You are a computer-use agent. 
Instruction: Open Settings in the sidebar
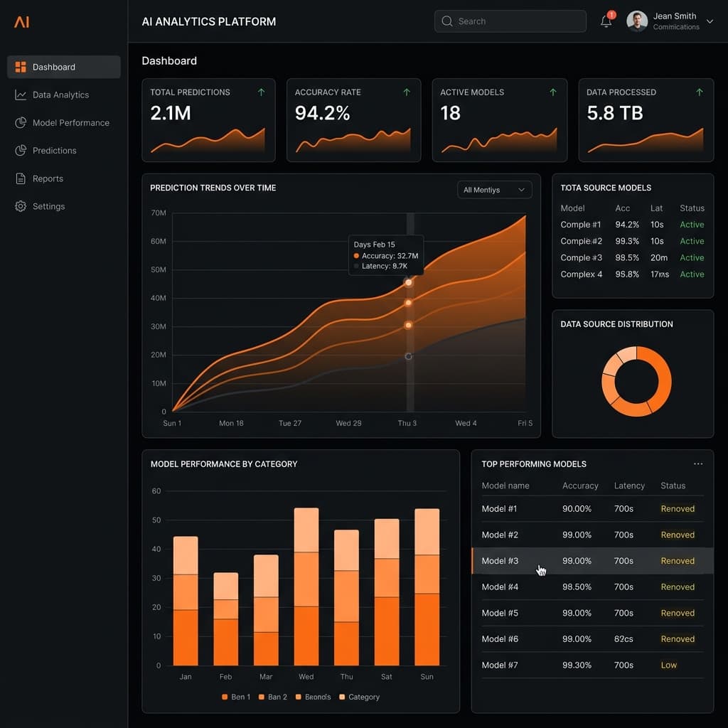pyautogui.click(x=64, y=206)
